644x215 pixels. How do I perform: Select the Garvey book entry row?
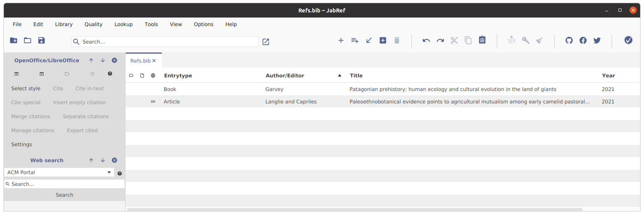383,89
